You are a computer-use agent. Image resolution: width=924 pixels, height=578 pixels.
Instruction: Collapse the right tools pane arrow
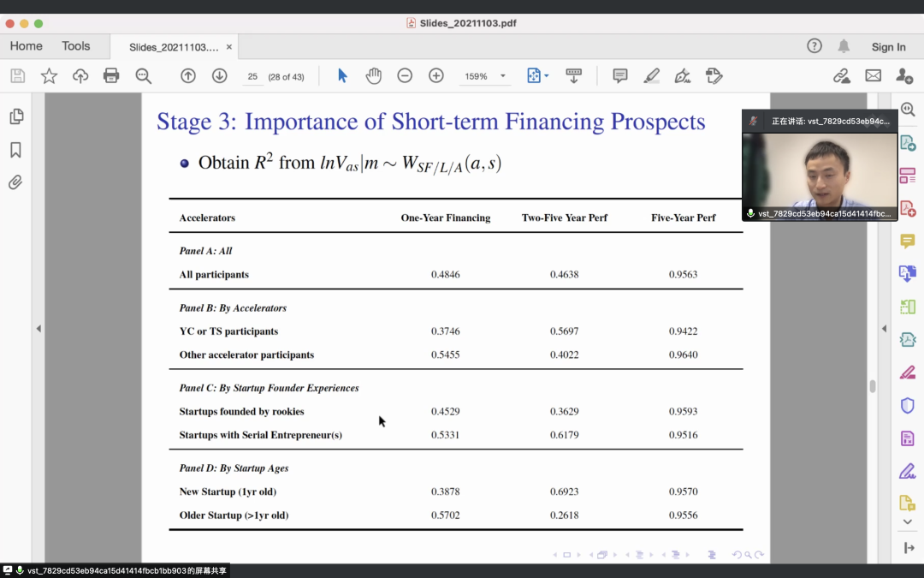[884, 329]
